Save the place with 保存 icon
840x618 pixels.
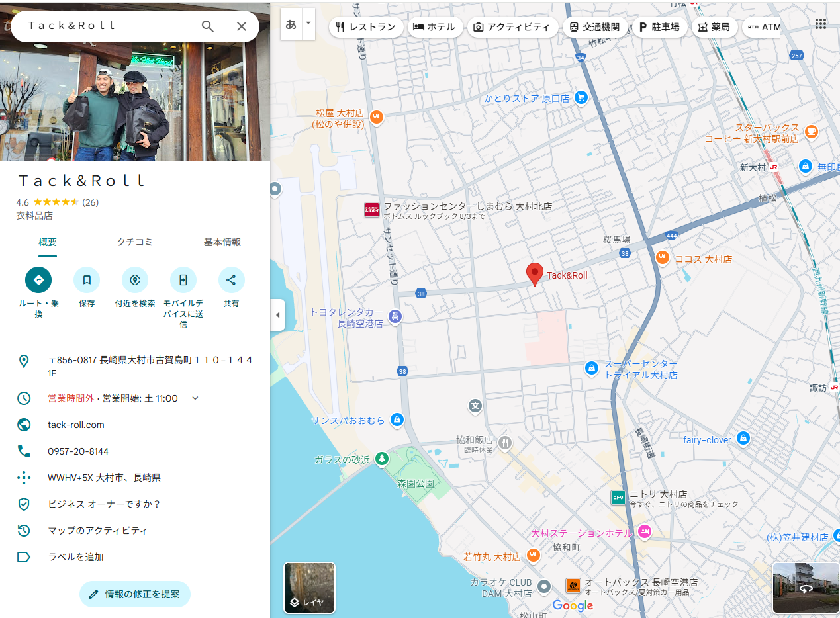click(87, 280)
